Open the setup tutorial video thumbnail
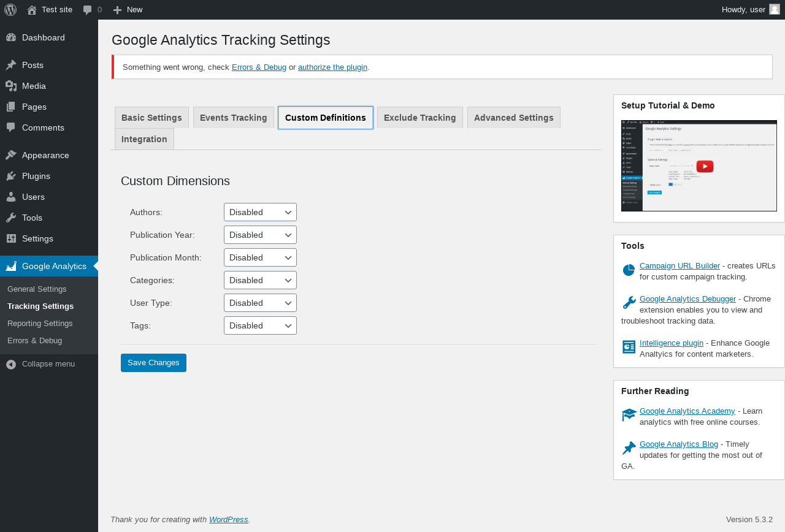This screenshot has height=532, width=785. 699,166
